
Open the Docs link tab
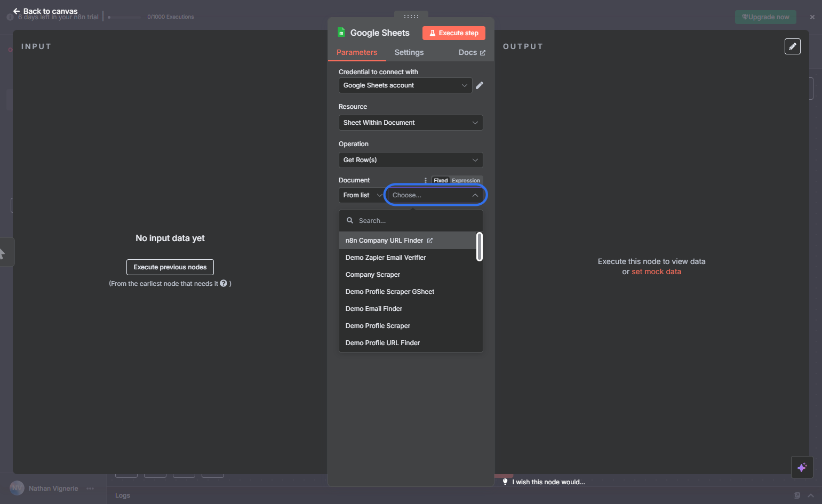coord(472,52)
